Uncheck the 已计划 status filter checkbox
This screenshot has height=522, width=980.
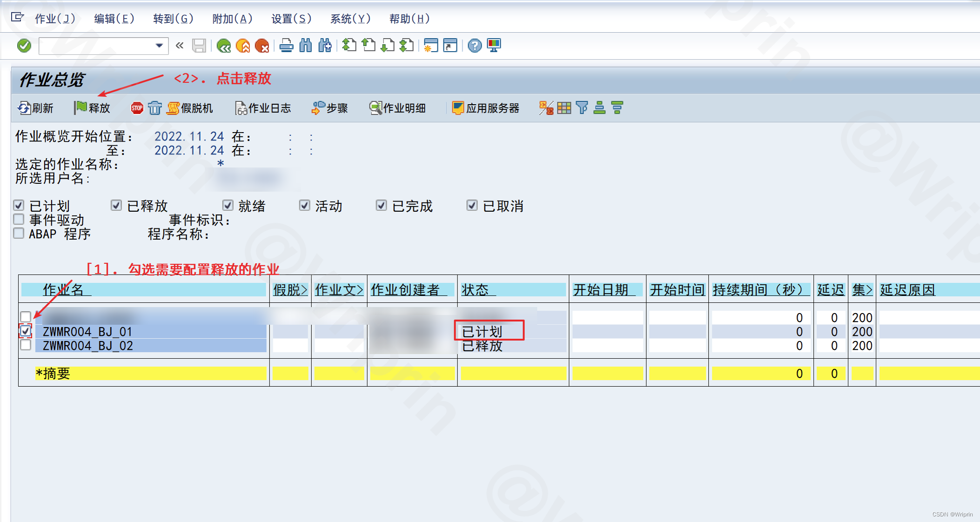coord(19,205)
